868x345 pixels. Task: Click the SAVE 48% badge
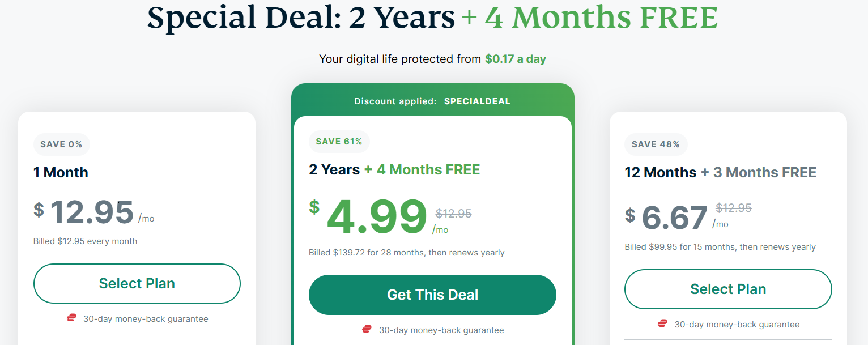(x=656, y=144)
